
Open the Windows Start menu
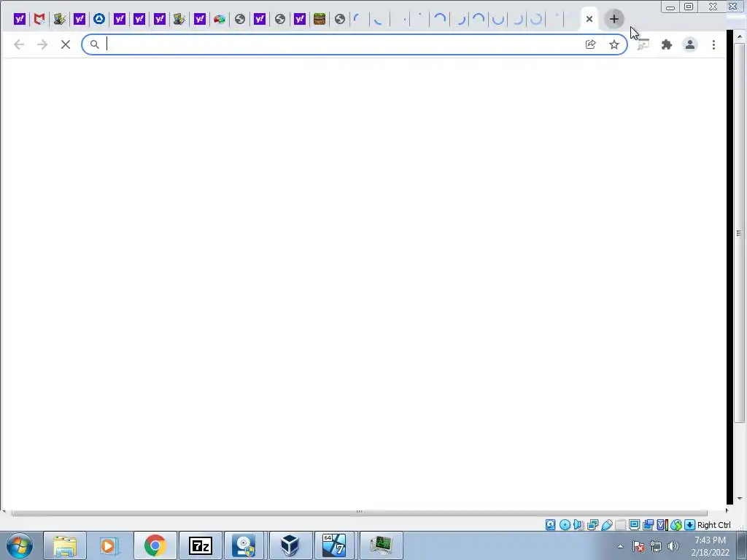coord(20,545)
